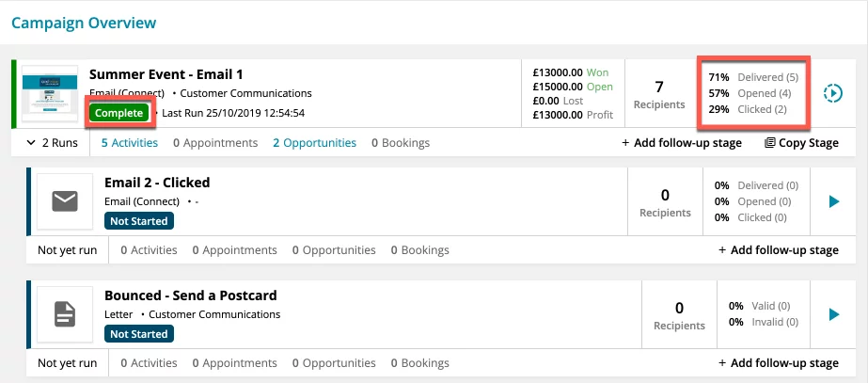This screenshot has width=868, height=383.
Task: Run the Email 2 - Clicked stage
Action: point(834,201)
